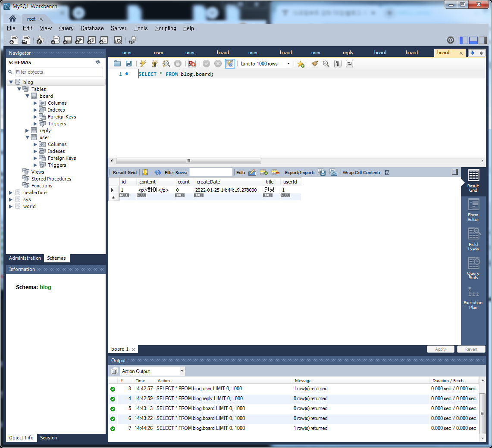The image size is (492, 448).
Task: Open find panel magnifier icon
Action: coord(326,64)
